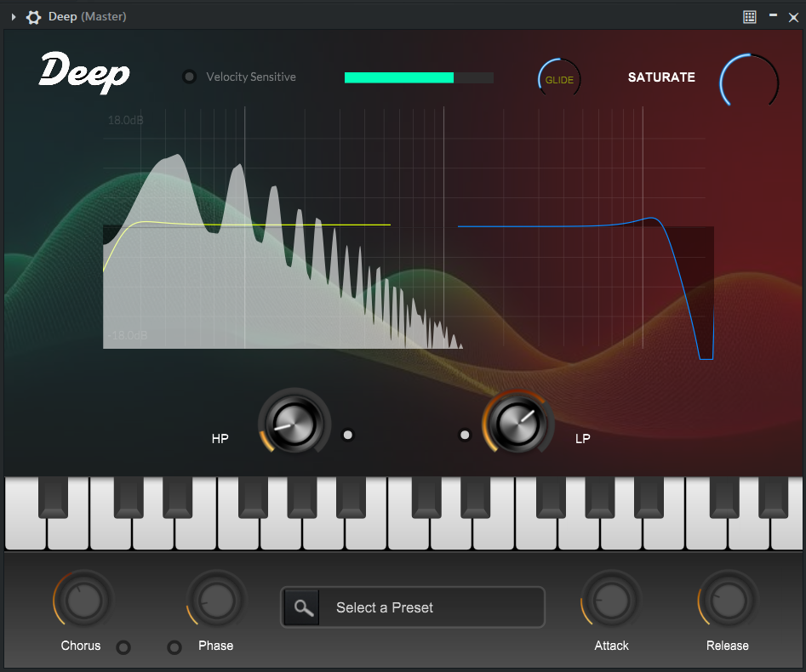Adjust the Release knob
The image size is (806, 672).
point(727,600)
